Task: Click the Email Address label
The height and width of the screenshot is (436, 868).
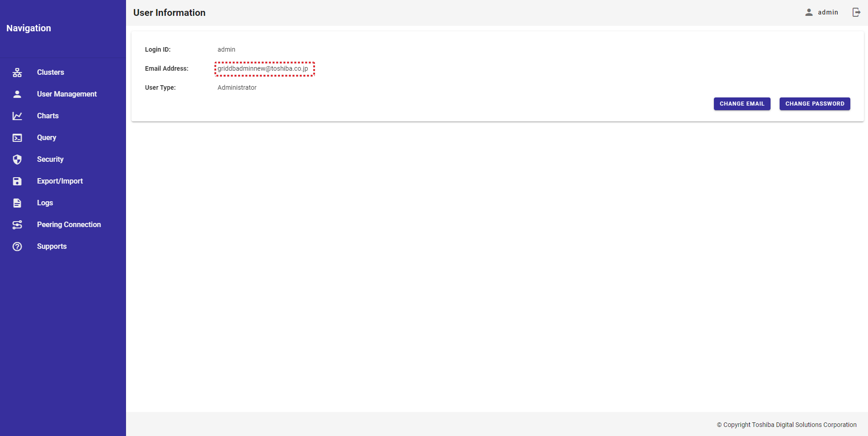Action: tap(167, 68)
